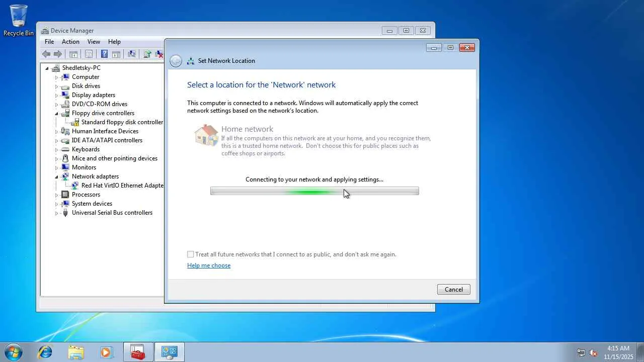Select the 'IDE ATA/ATAPI controllers' label
This screenshot has height=362, width=644.
pos(107,140)
